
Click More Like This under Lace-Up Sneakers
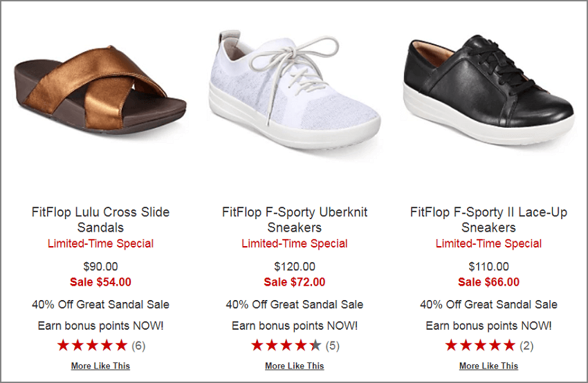[488, 366]
